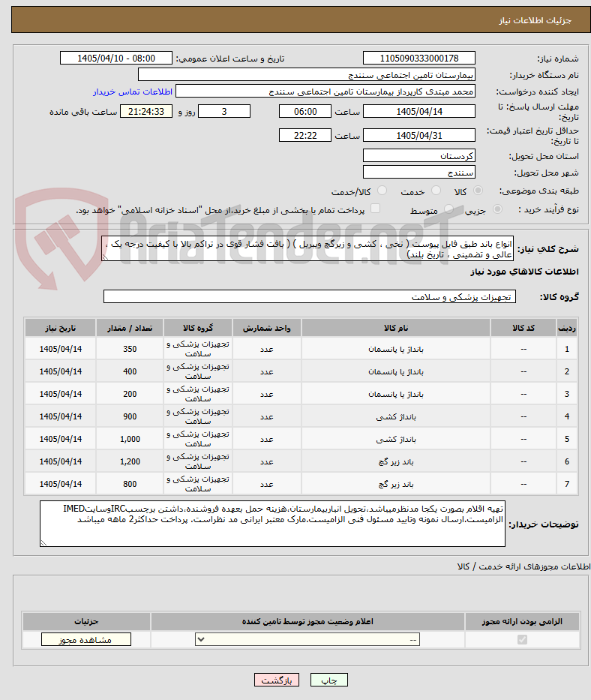Select the کالا radio button
The image size is (591, 700).
click(478, 191)
